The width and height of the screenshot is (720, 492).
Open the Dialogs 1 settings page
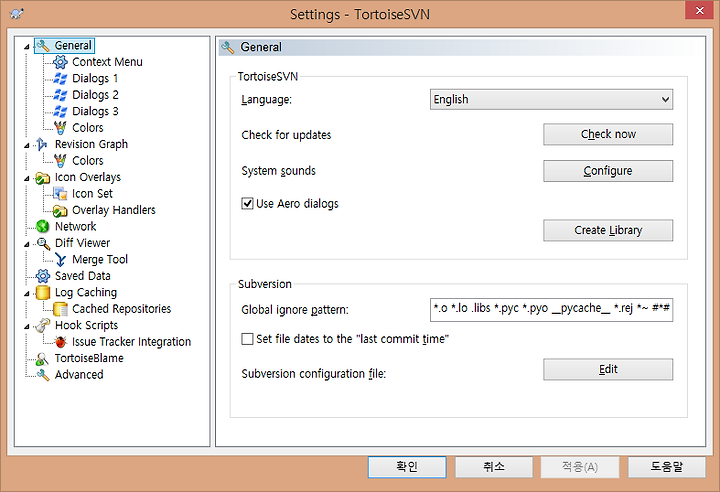95,79
